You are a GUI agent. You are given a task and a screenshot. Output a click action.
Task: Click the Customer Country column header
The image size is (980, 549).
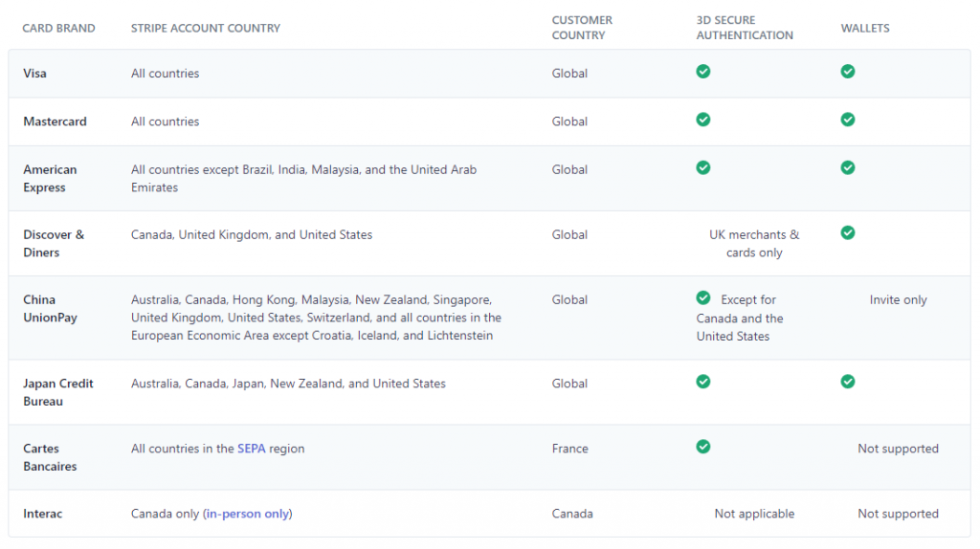[582, 28]
